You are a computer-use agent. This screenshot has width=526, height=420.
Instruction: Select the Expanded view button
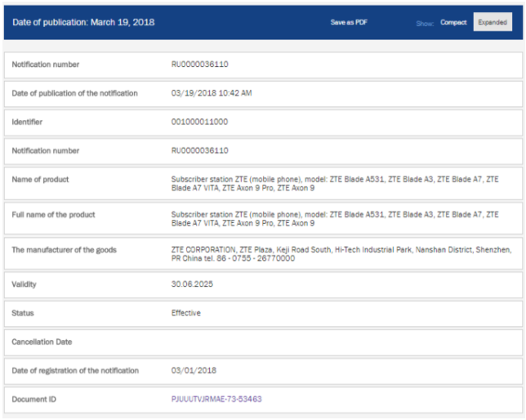(x=493, y=22)
